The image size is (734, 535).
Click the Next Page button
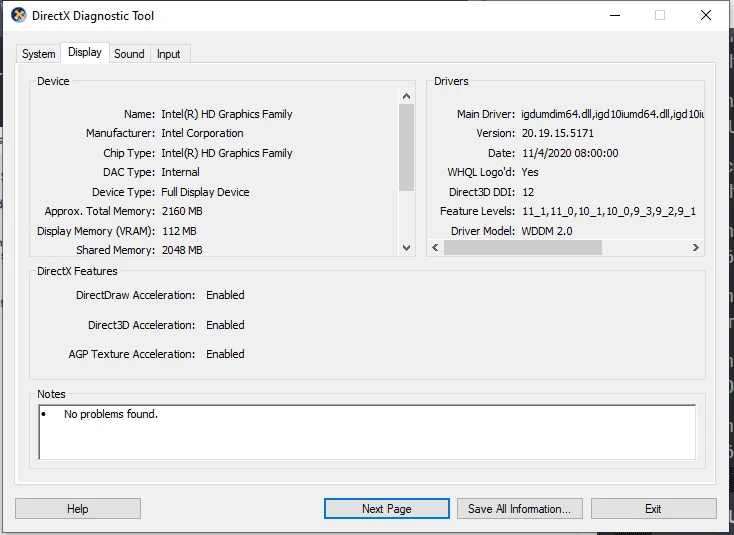[387, 509]
